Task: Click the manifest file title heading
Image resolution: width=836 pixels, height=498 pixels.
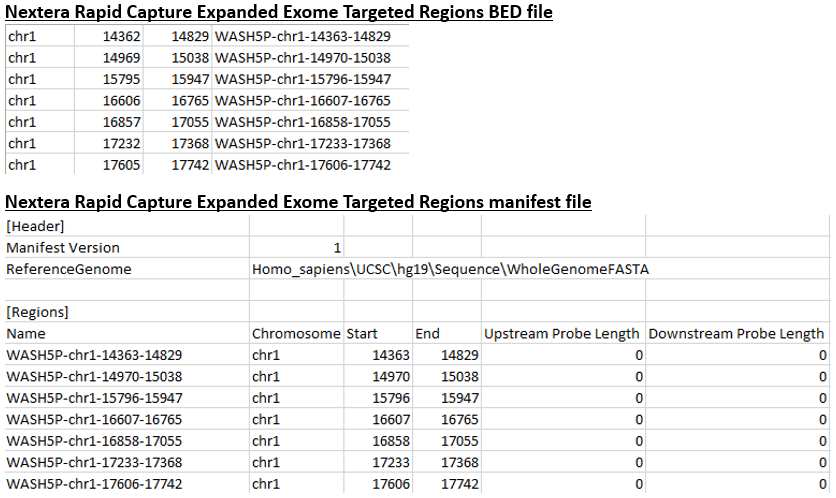Action: [298, 202]
